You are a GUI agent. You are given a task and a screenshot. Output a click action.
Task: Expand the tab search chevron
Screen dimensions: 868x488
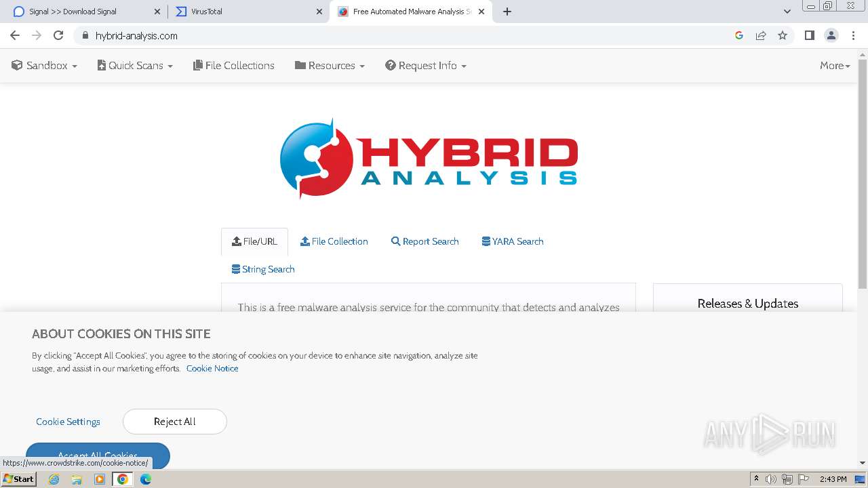point(787,12)
